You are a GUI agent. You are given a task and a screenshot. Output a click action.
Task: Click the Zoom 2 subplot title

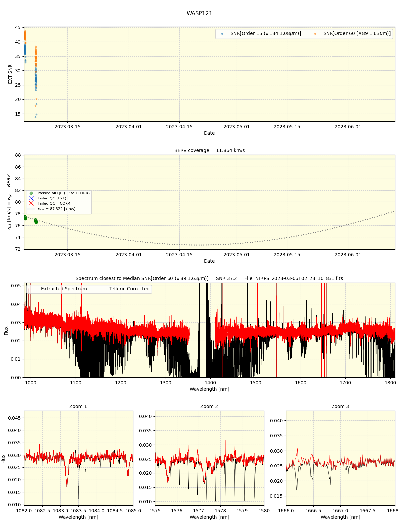(209, 406)
